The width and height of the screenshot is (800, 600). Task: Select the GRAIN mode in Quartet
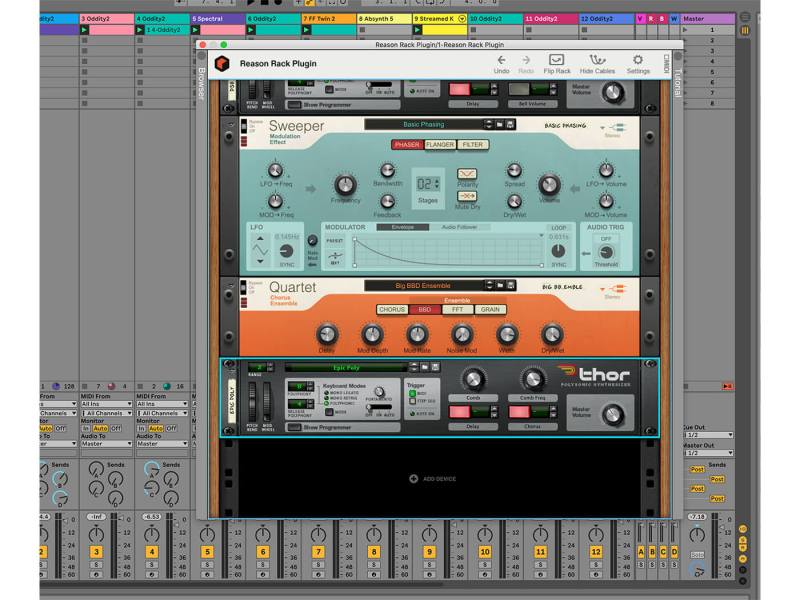coord(490,310)
